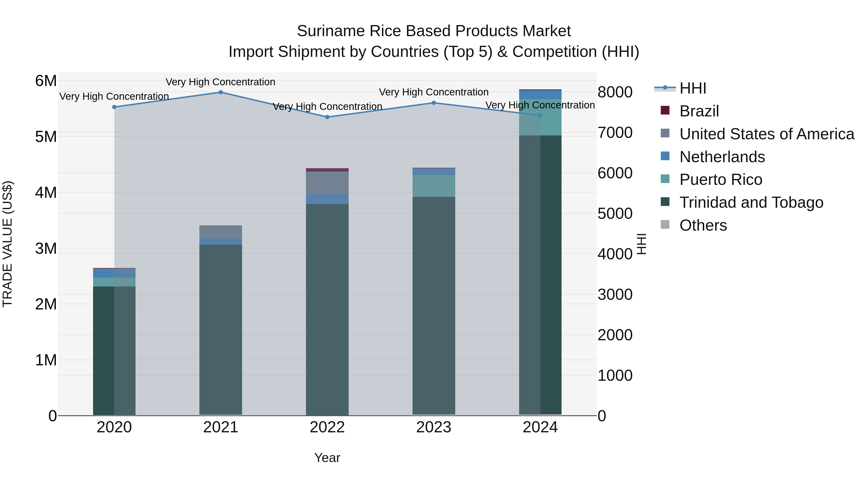Viewport: 868px width, 488px height.
Task: Click the 2022 Netherlands bar segment
Action: coord(327,199)
